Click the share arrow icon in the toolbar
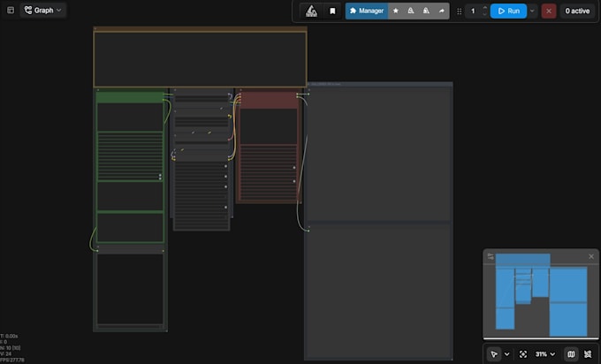Screen dimensions: 601x364 [x=442, y=11]
